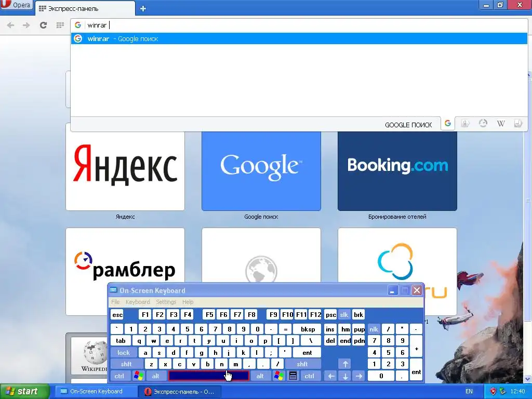Click the left arrow key
This screenshot has width=532, height=399.
(x=331, y=376)
